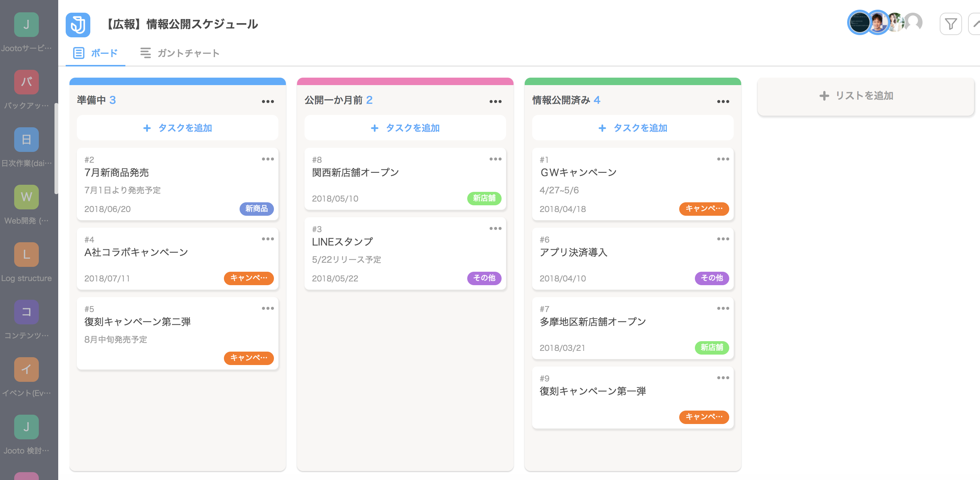Click the 新店舗 label on 関西新店舗オープン

click(x=484, y=198)
